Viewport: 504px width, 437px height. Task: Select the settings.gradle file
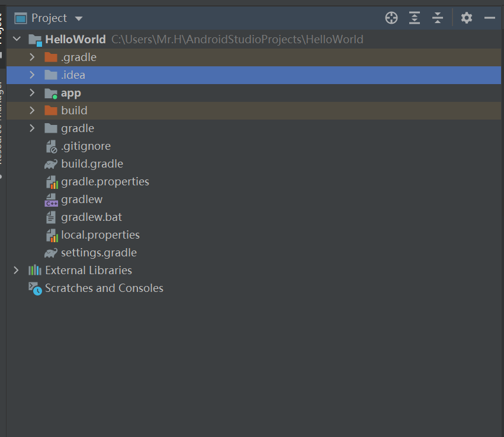(99, 253)
